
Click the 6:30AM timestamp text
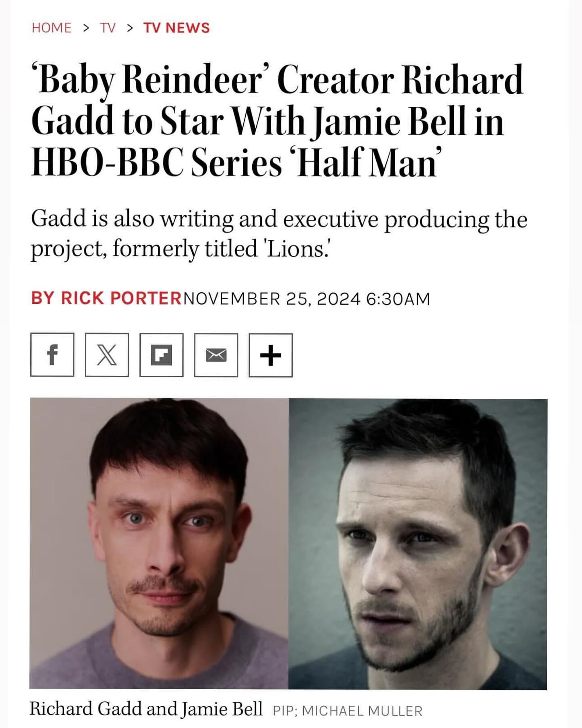coord(398,298)
